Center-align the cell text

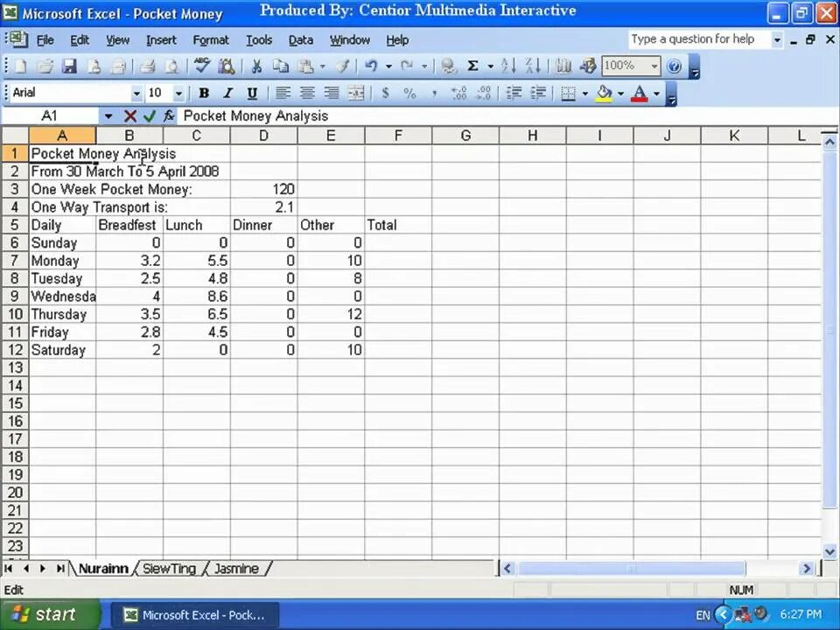[x=307, y=94]
